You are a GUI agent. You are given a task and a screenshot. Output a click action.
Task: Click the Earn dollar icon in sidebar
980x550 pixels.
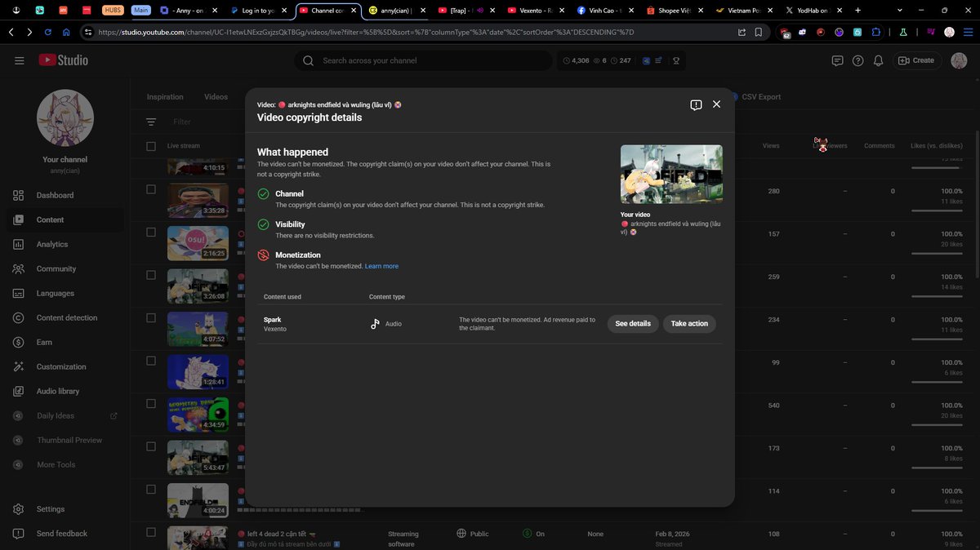coord(18,342)
